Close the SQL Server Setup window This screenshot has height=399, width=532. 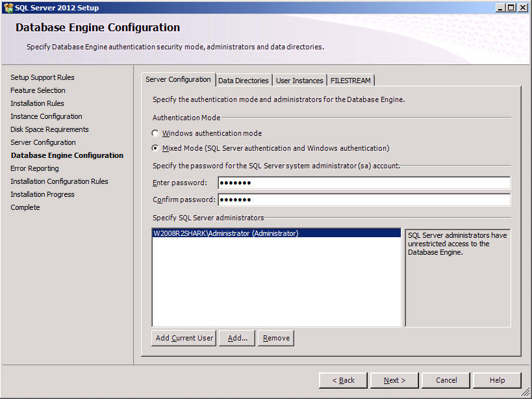click(x=523, y=7)
